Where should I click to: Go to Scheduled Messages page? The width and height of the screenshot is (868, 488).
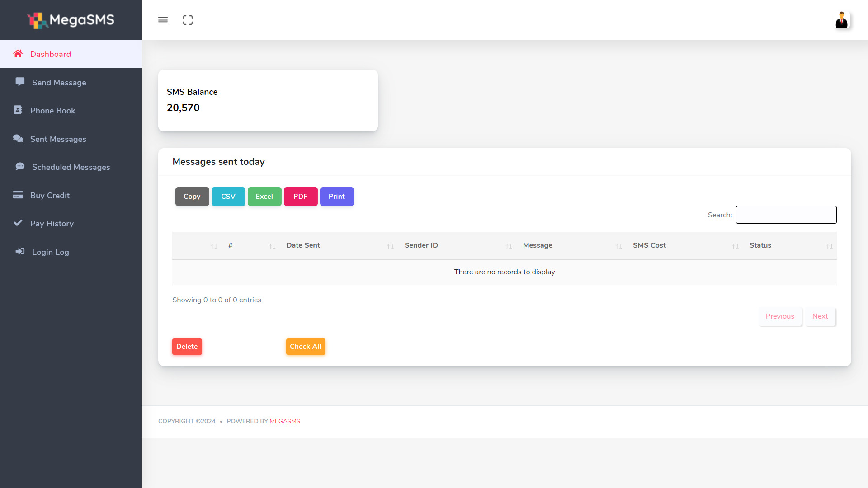tap(71, 167)
